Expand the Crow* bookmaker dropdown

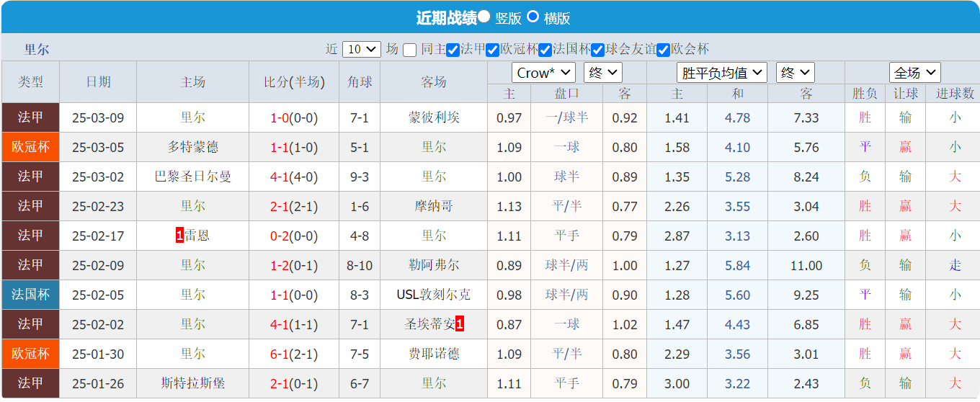(x=543, y=73)
